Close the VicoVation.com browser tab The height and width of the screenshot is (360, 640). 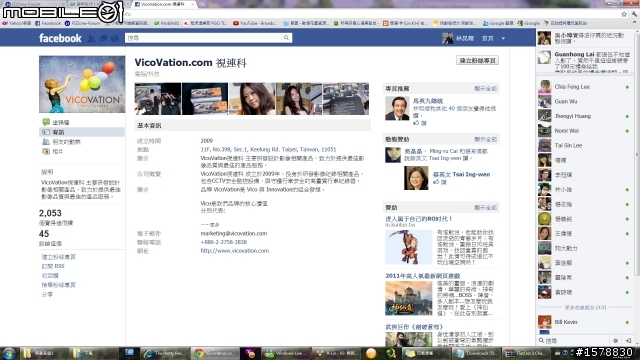[192, 4]
